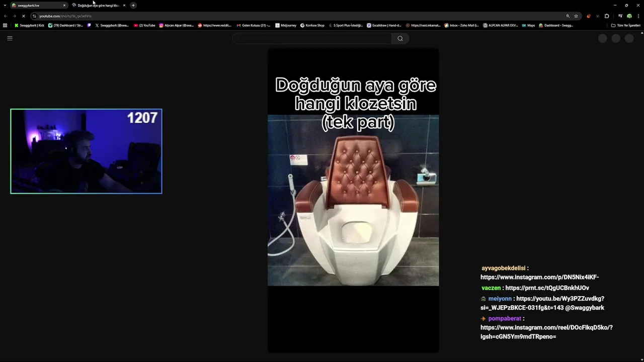Open the greyed-out extension icon
This screenshot has width=644, height=362.
[x=598, y=16]
